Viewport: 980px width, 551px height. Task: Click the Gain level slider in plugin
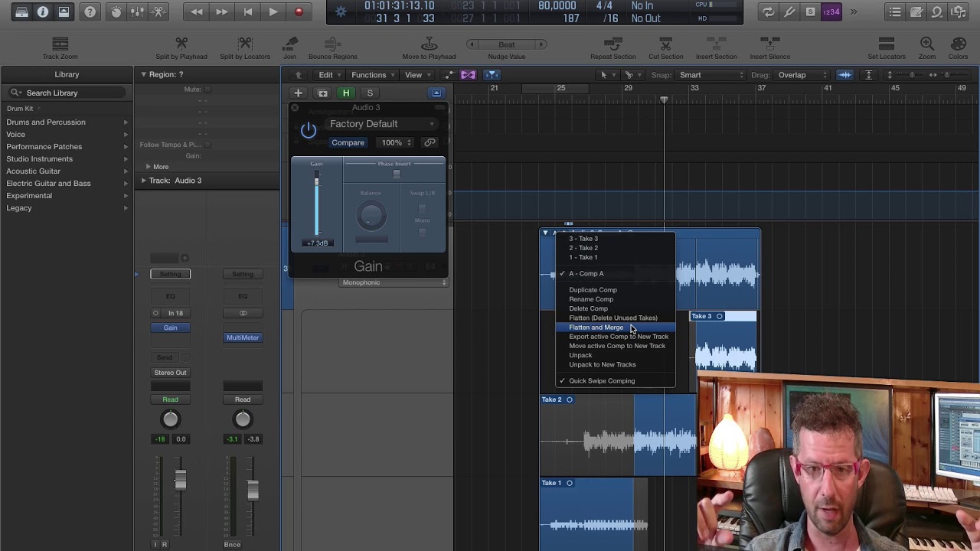[316, 203]
